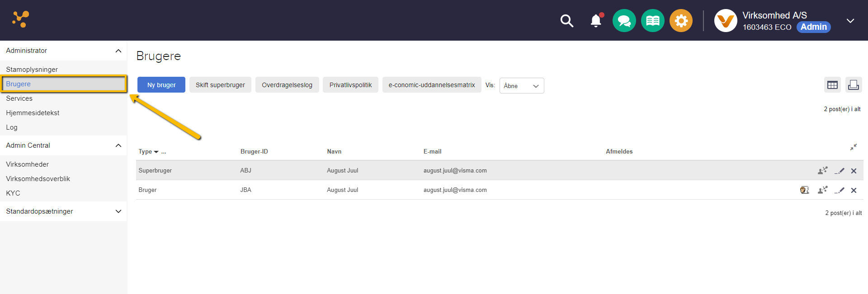Click the user access icon on the JBA row
This screenshot has width=868, height=294.
click(x=822, y=190)
